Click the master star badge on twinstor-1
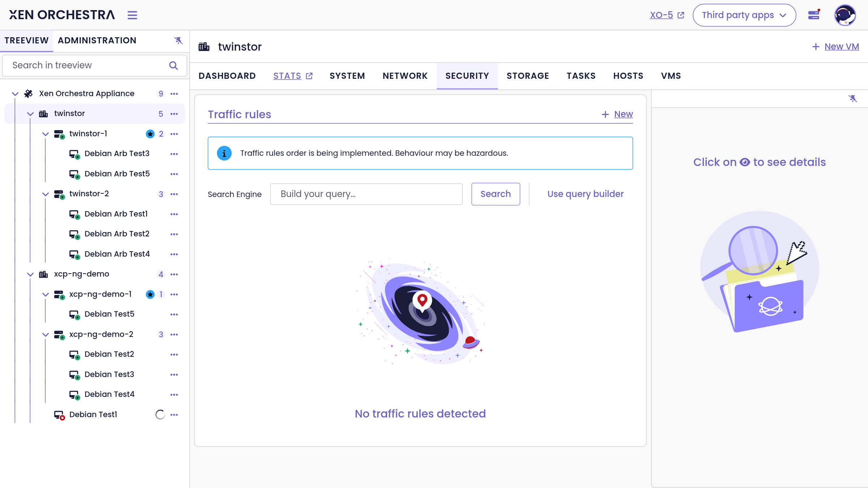This screenshot has width=868, height=488. point(150,134)
